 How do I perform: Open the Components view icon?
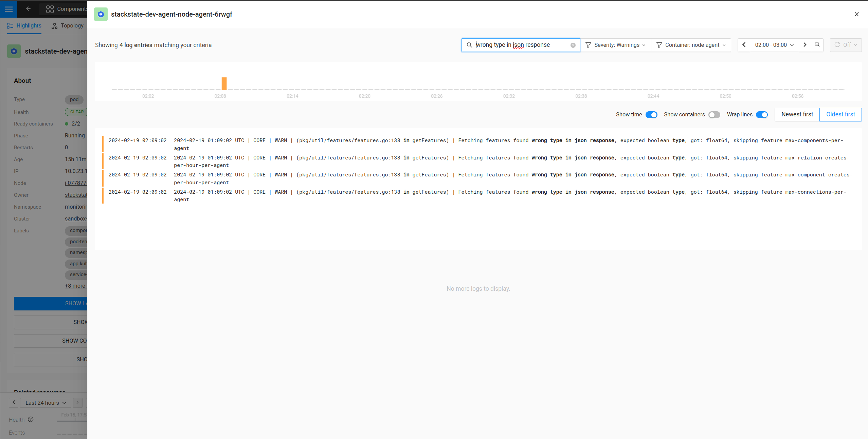[x=50, y=9]
